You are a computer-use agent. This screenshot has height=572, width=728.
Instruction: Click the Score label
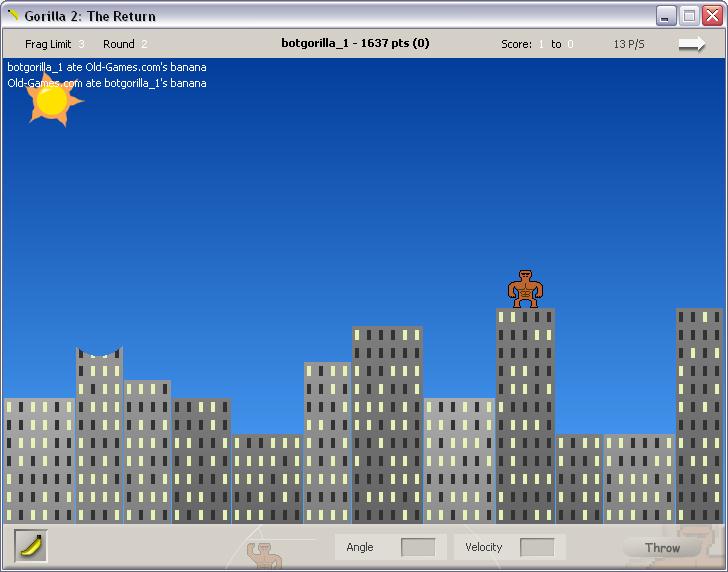[516, 44]
